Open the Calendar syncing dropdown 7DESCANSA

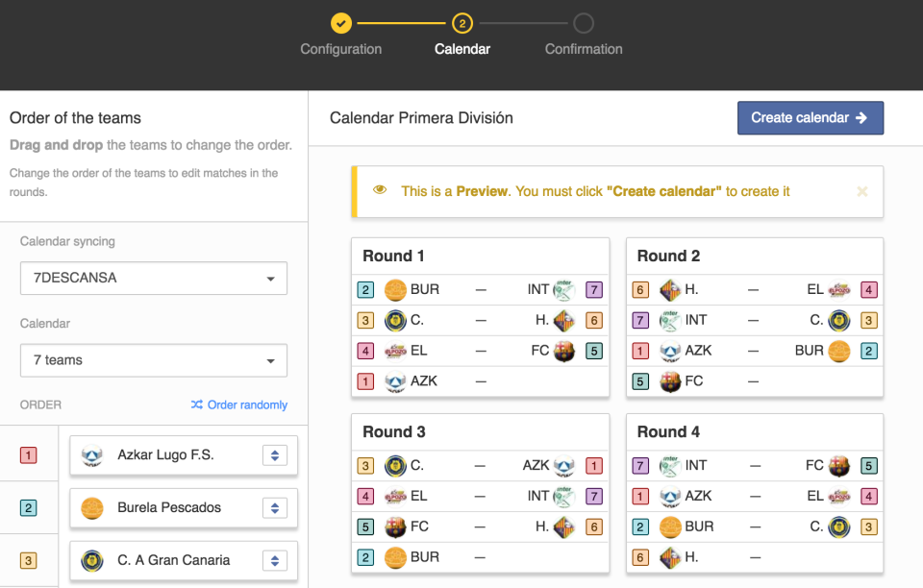pyautogui.click(x=154, y=278)
